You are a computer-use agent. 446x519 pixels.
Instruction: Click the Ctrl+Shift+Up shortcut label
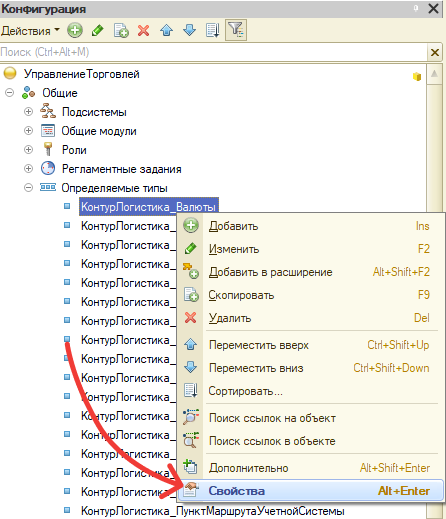[x=398, y=345]
